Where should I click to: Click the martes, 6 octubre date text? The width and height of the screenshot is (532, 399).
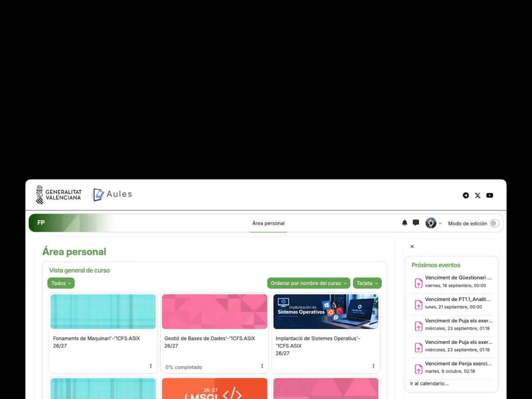(x=450, y=372)
